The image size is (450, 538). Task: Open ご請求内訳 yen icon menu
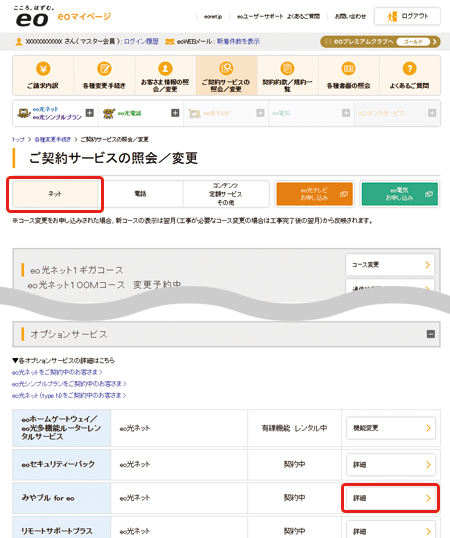(43, 75)
